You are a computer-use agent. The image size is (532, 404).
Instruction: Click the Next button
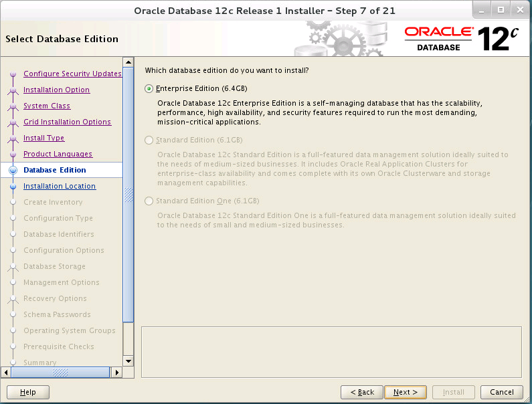tap(406, 392)
